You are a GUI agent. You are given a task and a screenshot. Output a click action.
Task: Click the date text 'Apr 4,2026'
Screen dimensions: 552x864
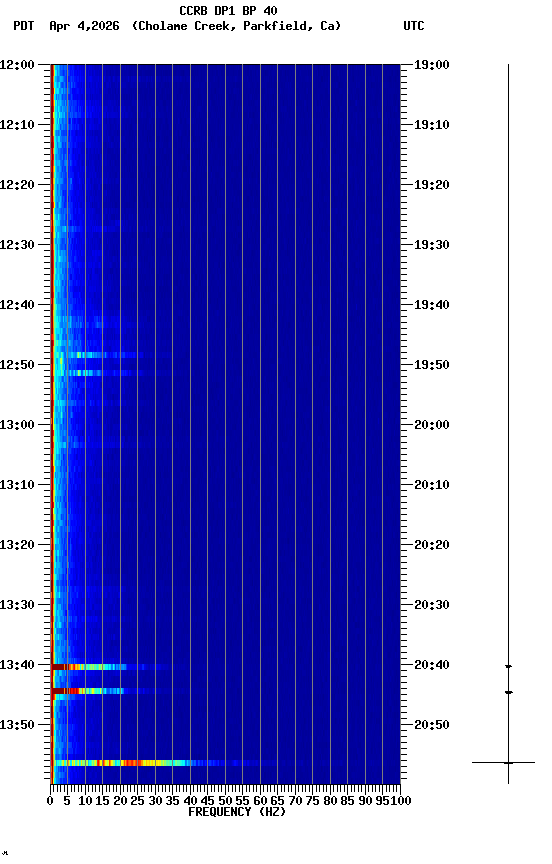point(84,26)
